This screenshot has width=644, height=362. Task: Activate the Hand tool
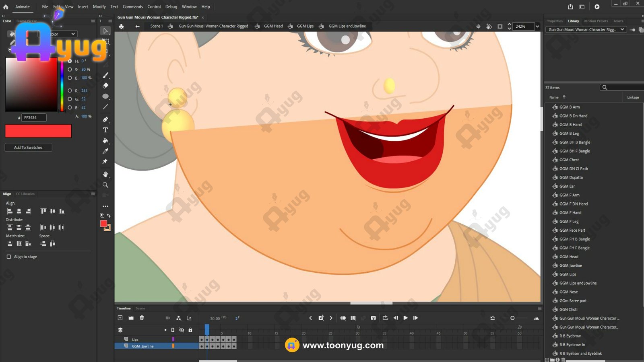pyautogui.click(x=105, y=174)
